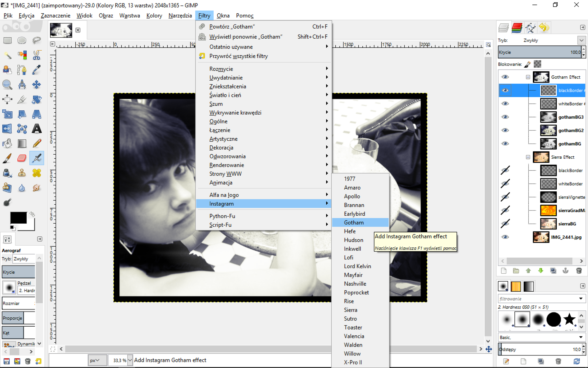The height and width of the screenshot is (368, 588).
Task: Select the Color Picker eyedropper tool
Action: (36, 70)
